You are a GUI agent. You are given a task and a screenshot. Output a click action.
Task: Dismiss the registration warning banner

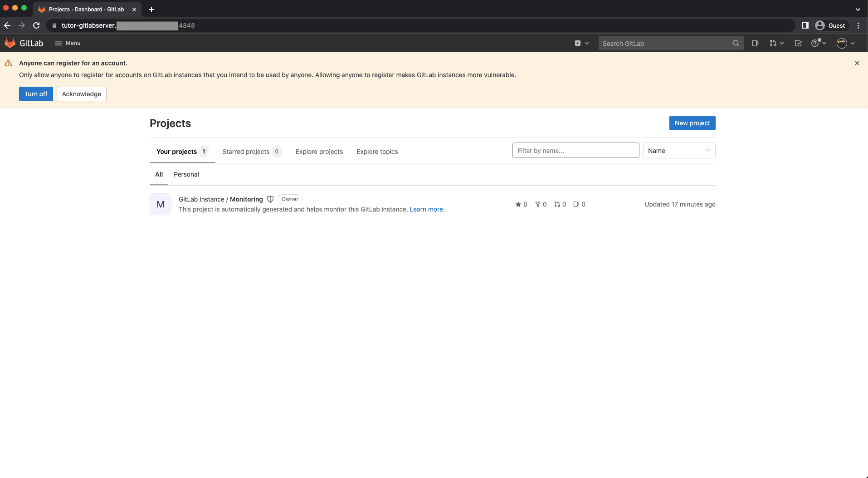pos(857,63)
